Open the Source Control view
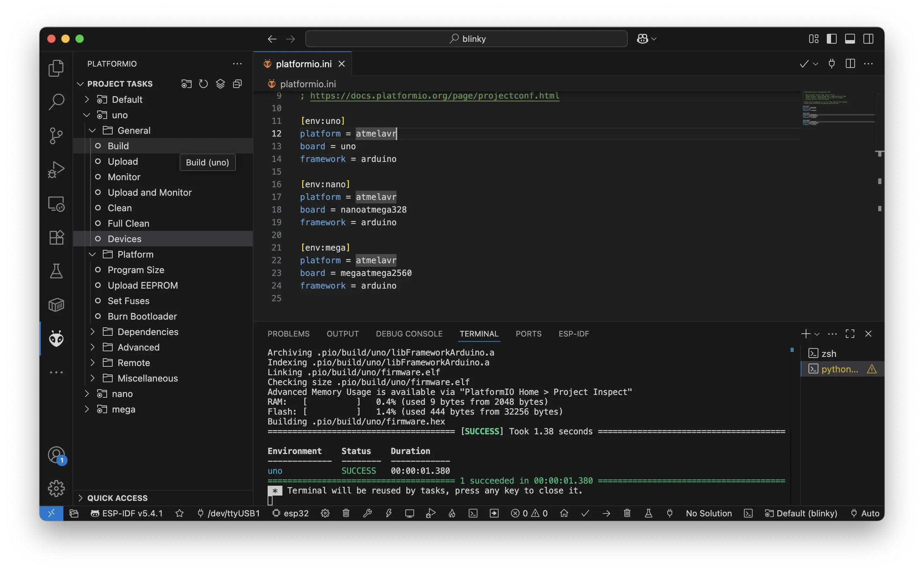This screenshot has height=573, width=924. (56, 136)
